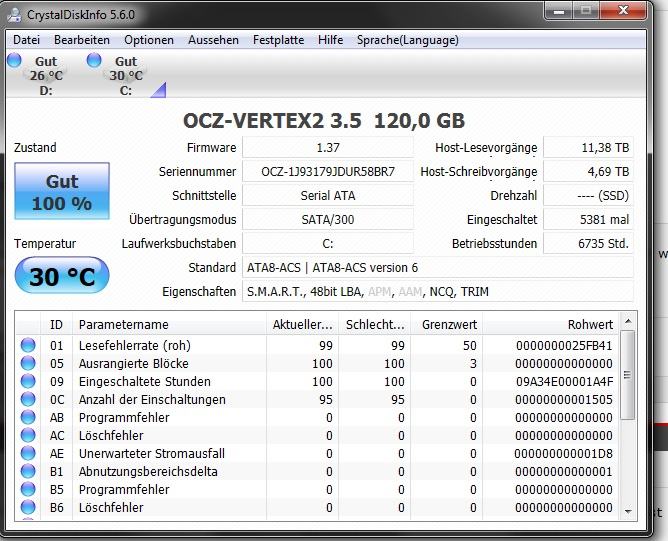Click the Rohwert column header
Screen dimensions: 668x541
[550, 325]
